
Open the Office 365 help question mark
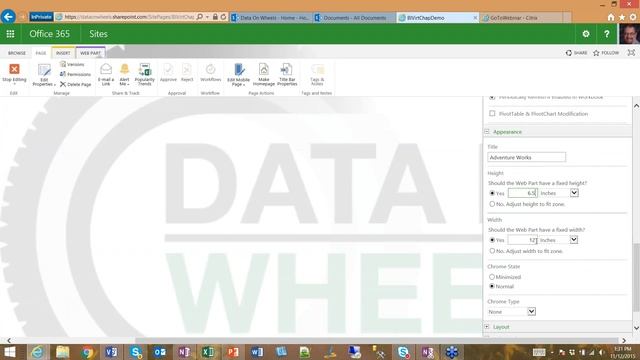(607, 34)
